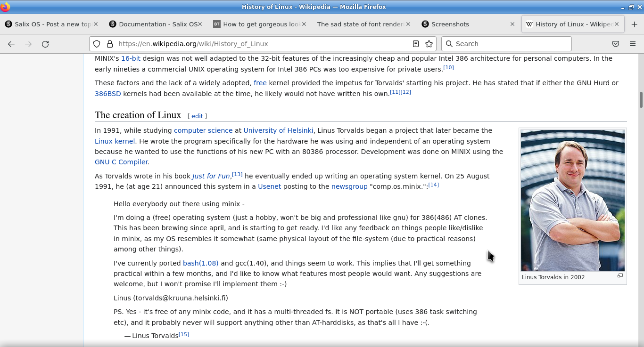This screenshot has width=644, height=347.
Task: Jump to citation [10]
Action: point(448,67)
